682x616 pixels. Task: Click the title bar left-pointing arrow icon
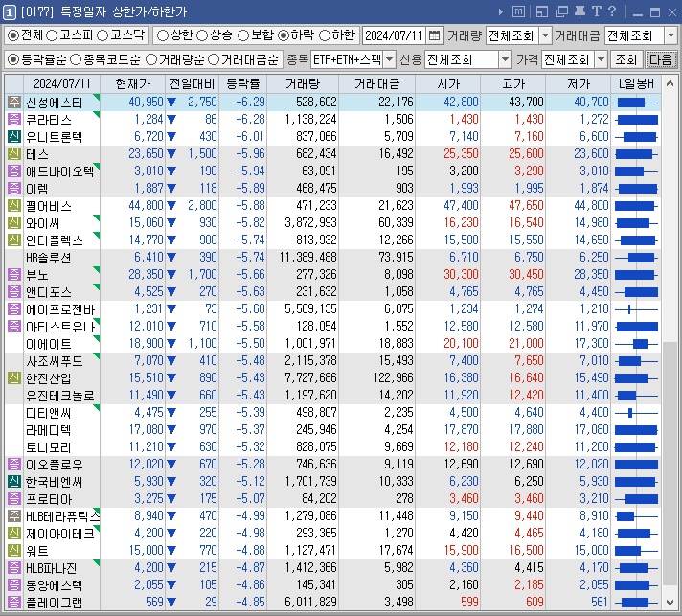pyautogui.click(x=501, y=12)
